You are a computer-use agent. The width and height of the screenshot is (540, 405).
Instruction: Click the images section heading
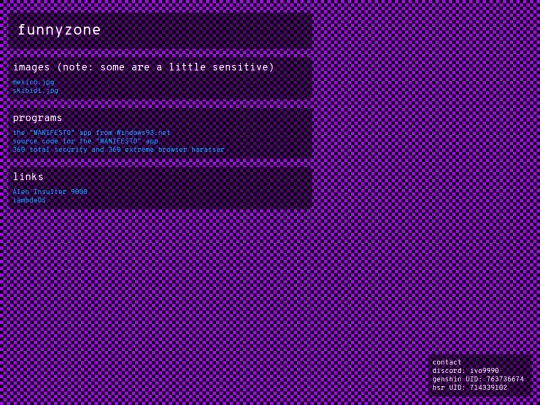coord(143,67)
